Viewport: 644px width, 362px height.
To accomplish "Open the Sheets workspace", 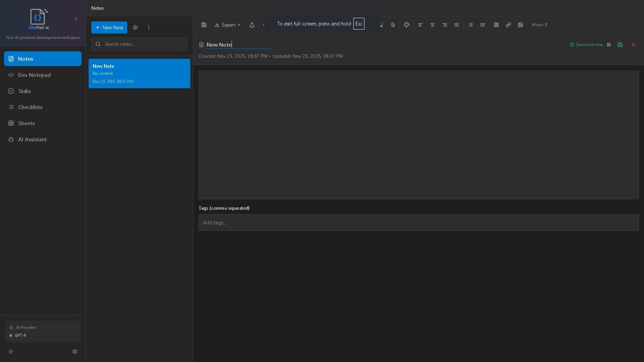I will [x=26, y=123].
